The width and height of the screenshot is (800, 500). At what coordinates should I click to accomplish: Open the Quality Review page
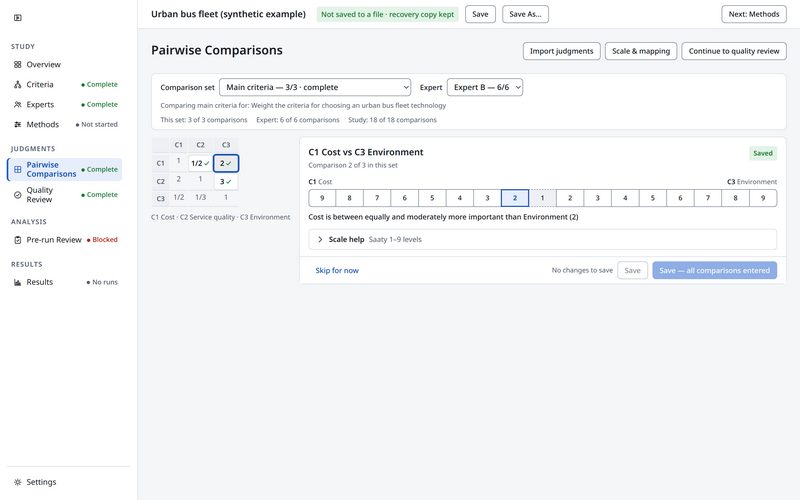[65, 194]
